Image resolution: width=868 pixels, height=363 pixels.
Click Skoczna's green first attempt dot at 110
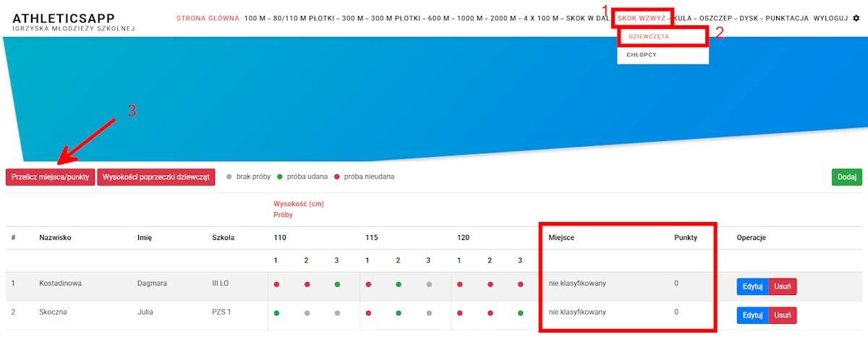tap(276, 313)
